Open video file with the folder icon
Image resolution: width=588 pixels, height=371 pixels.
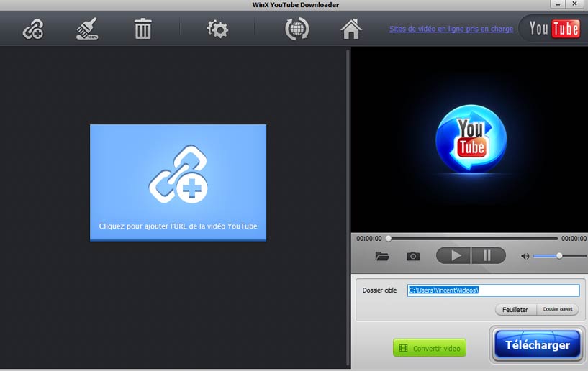[382, 257]
